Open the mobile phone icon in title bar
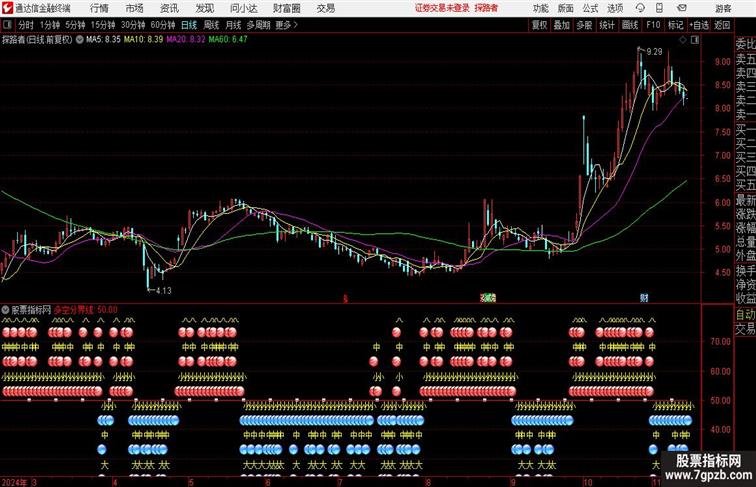 click(659, 8)
